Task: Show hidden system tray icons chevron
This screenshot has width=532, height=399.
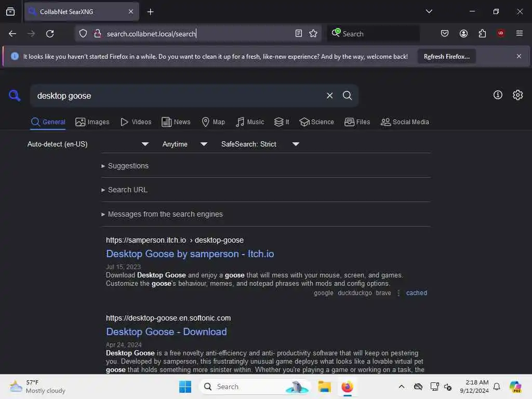Action: point(402,387)
